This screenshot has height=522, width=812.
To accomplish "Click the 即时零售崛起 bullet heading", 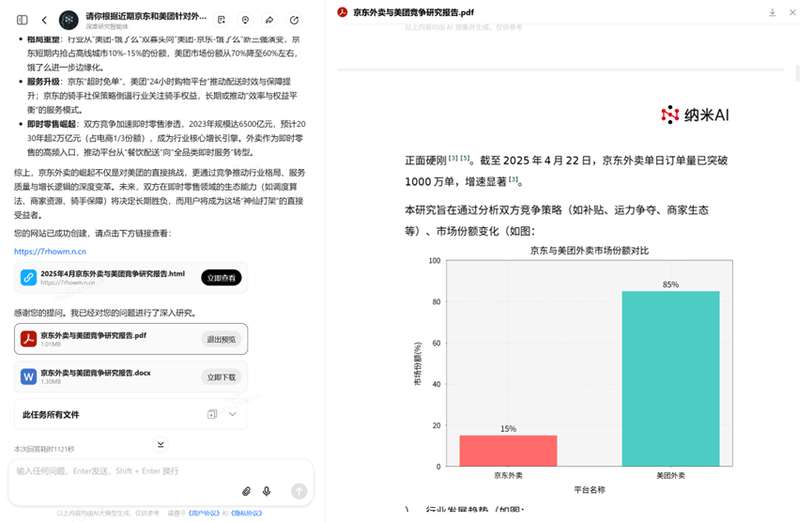I will [x=52, y=124].
